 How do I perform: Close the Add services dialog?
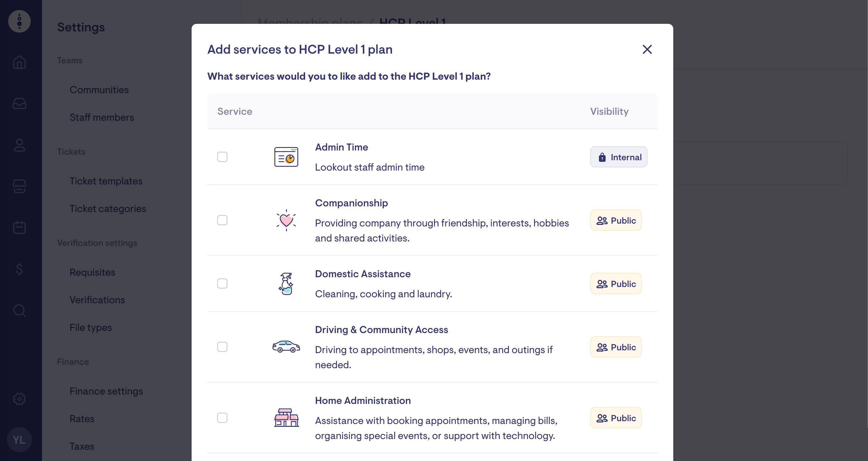(647, 50)
